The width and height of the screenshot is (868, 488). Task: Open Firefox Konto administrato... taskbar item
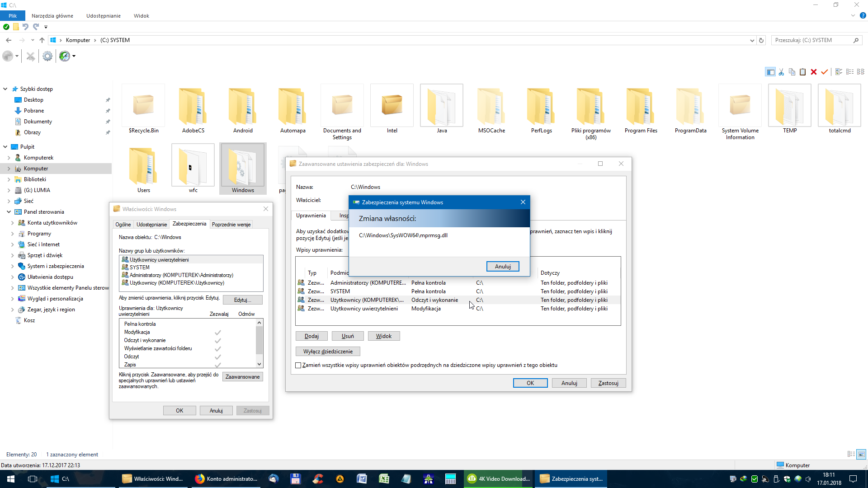coord(226,479)
